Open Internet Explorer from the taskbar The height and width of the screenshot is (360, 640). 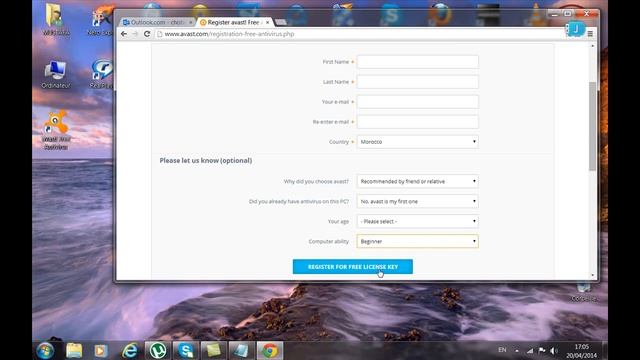point(130,351)
